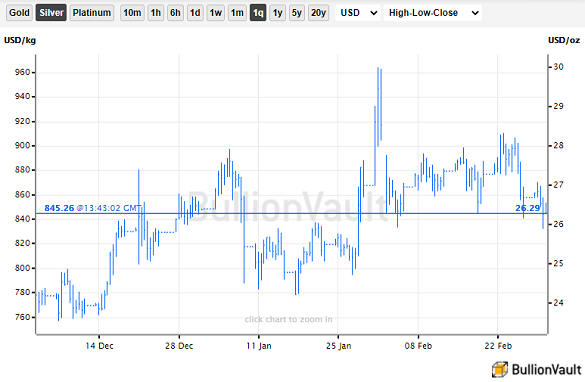Click the 11 Jan date axis label
This screenshot has height=382, width=585.
(259, 346)
